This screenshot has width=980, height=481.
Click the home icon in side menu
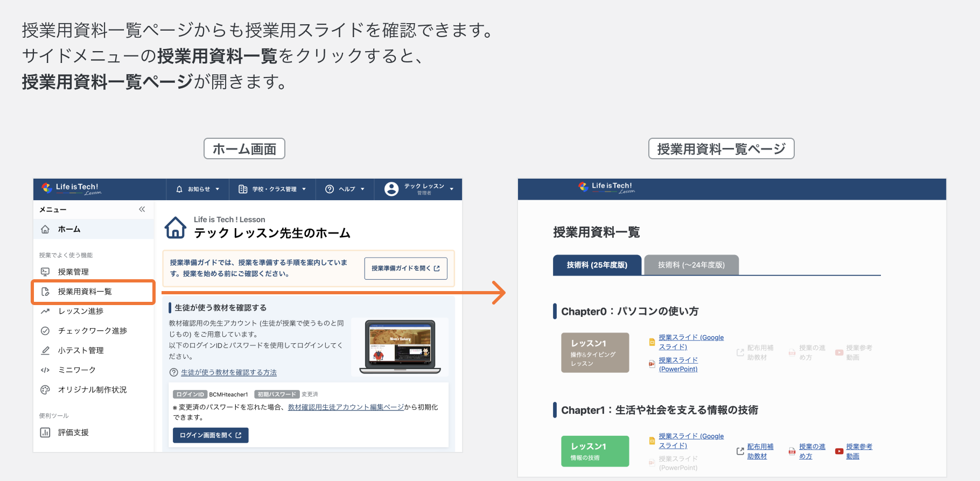[x=45, y=229]
